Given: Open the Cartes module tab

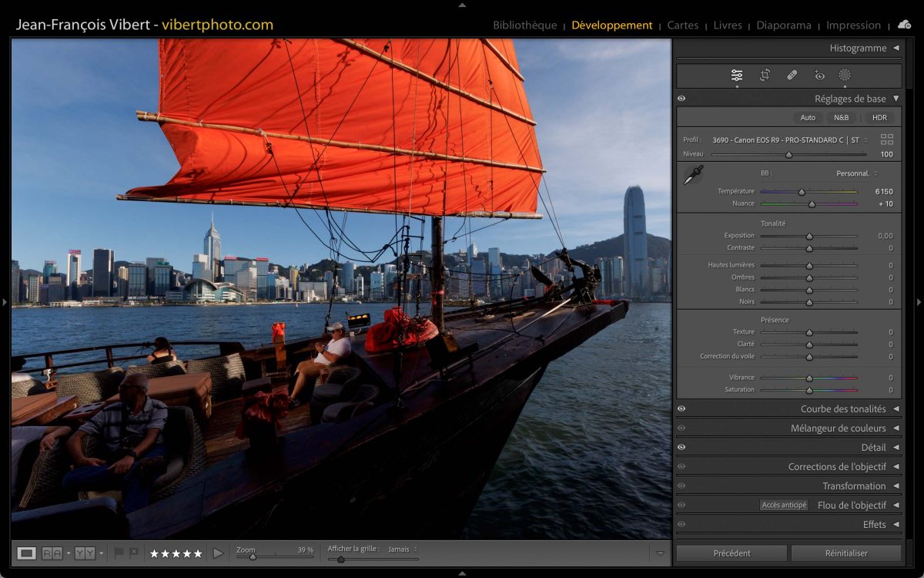Looking at the screenshot, I should [682, 25].
